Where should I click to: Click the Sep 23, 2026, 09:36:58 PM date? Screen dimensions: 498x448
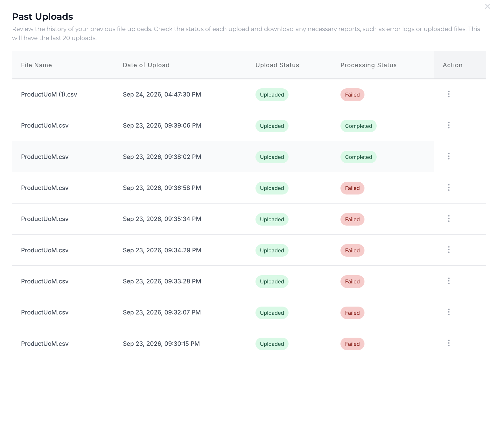[x=162, y=188]
